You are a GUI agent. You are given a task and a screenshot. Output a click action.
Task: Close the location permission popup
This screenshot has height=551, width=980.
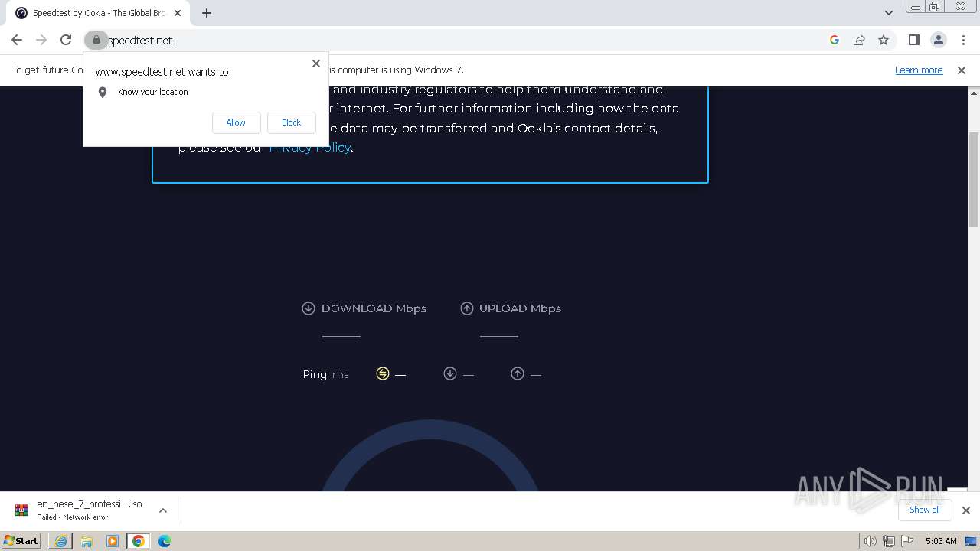pos(316,64)
